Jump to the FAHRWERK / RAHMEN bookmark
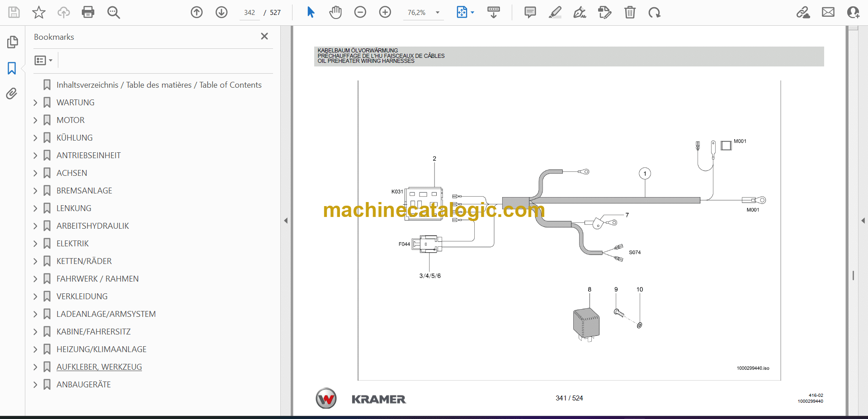 point(98,279)
